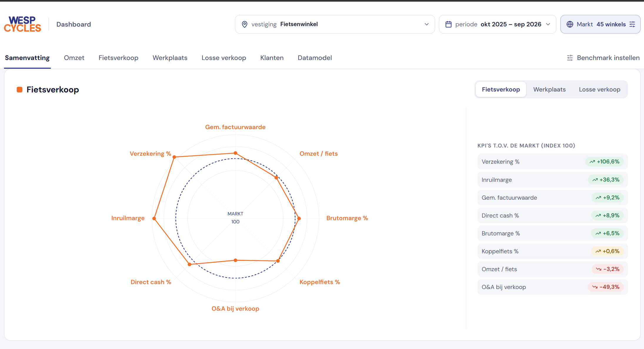Click the Inruilmarge radar data point

tap(154, 218)
